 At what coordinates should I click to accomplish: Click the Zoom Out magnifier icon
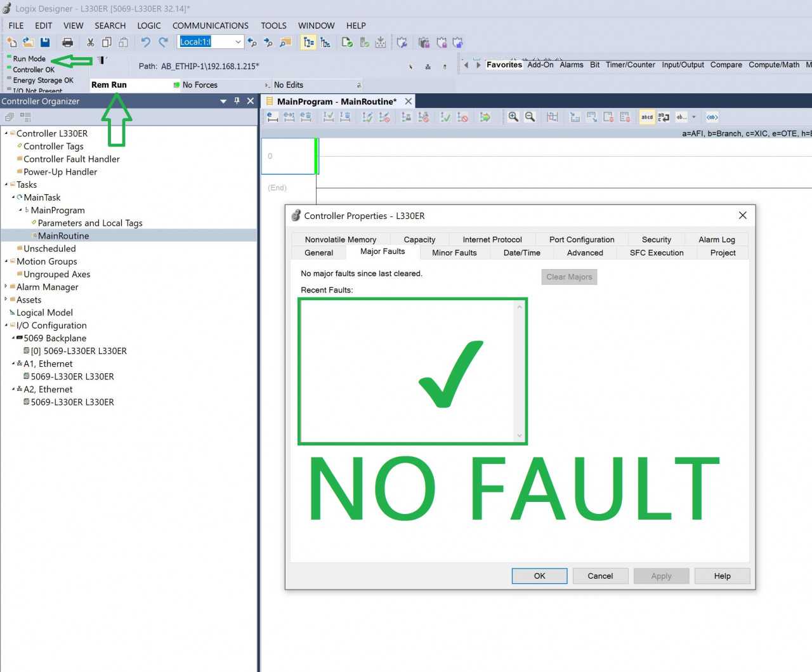[x=530, y=117]
